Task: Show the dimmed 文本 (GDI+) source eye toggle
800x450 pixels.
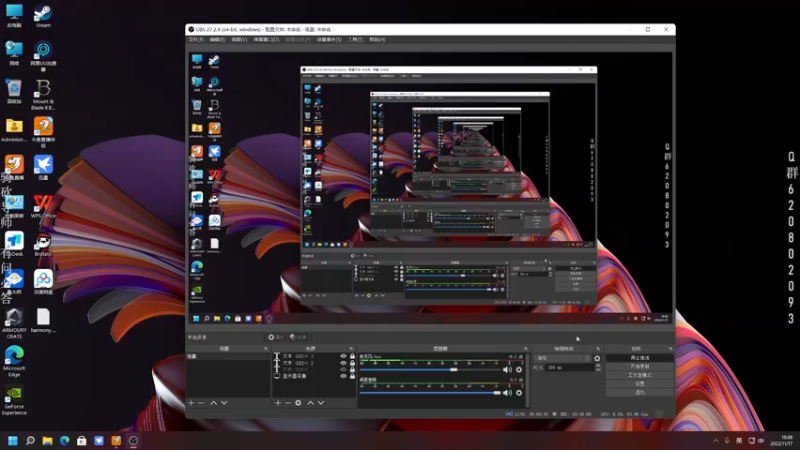Action: click(x=343, y=369)
